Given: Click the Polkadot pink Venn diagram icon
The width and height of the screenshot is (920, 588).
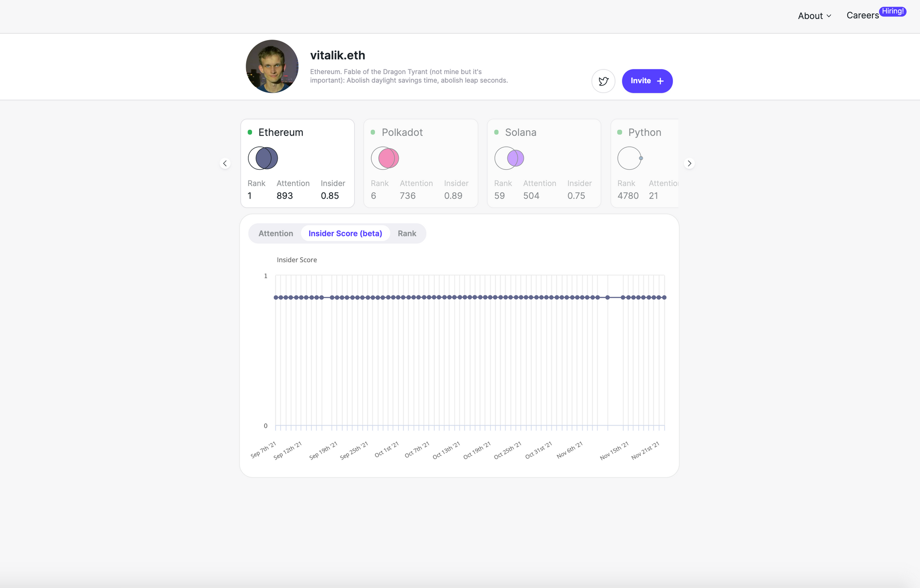Looking at the screenshot, I should tap(385, 158).
